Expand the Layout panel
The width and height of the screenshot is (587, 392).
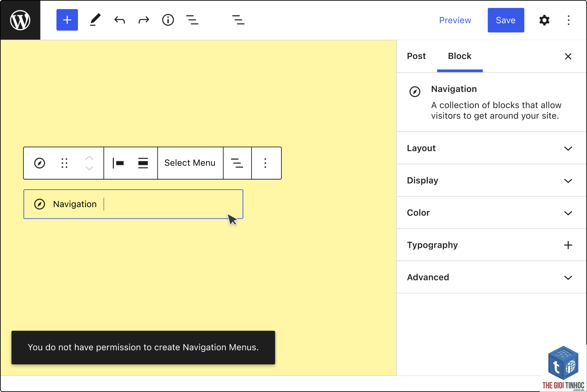(491, 148)
